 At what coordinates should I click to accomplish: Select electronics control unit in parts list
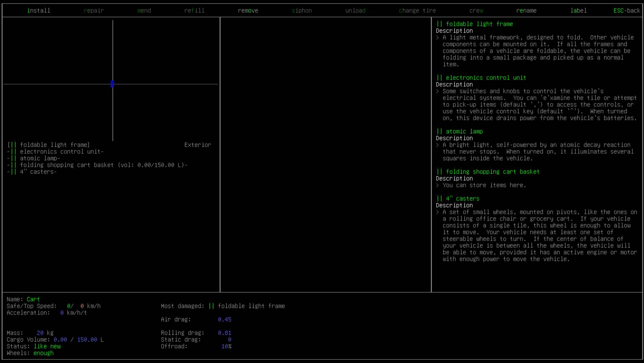click(x=60, y=151)
